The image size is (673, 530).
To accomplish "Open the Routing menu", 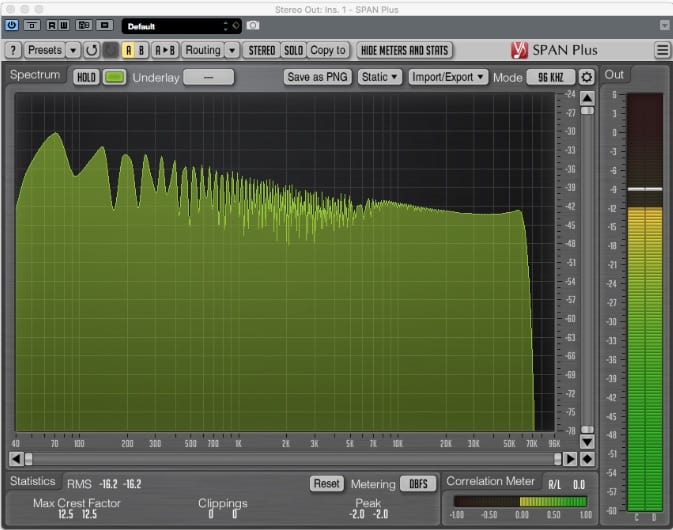I will tap(203, 50).
